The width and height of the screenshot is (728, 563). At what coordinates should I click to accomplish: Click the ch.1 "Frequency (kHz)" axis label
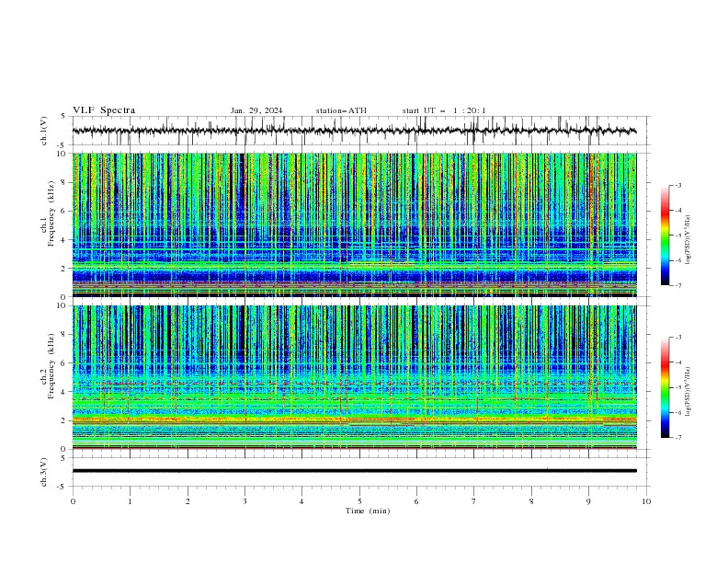coord(51,213)
